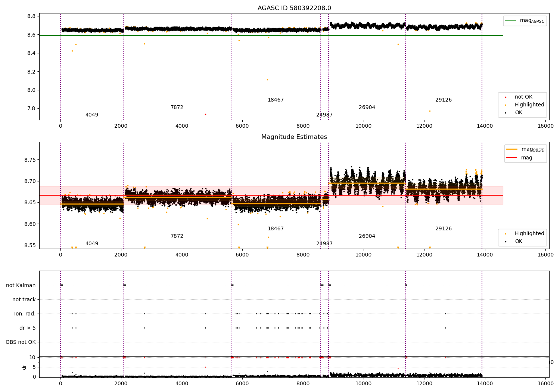560x392 pixels.
Task: Click the 'OBS not OK' row label
Action: 21,342
